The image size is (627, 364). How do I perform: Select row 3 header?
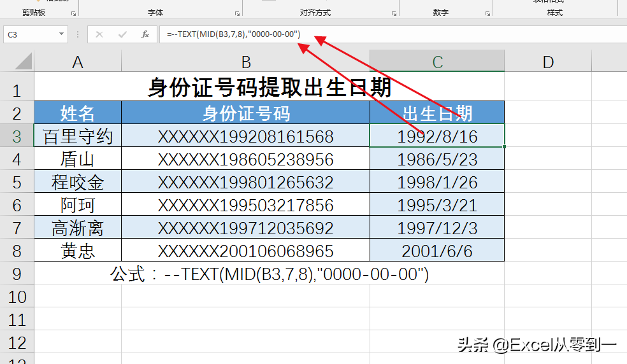point(17,136)
